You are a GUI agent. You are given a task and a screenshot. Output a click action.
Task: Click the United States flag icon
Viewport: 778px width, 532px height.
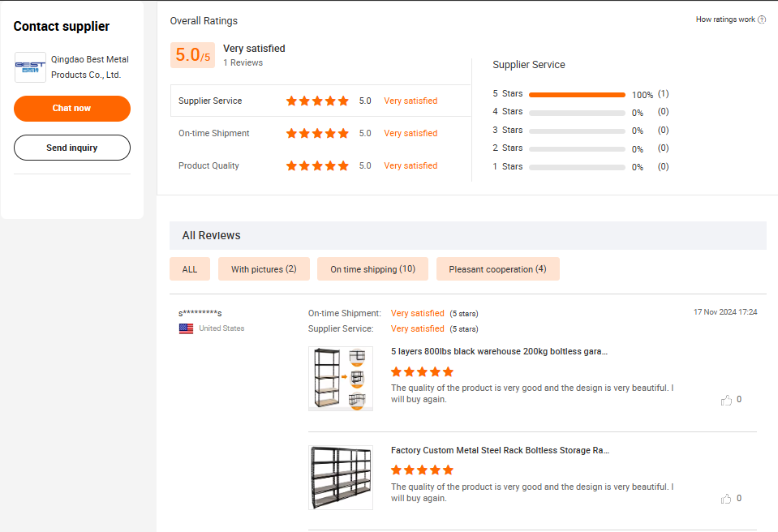click(x=186, y=328)
